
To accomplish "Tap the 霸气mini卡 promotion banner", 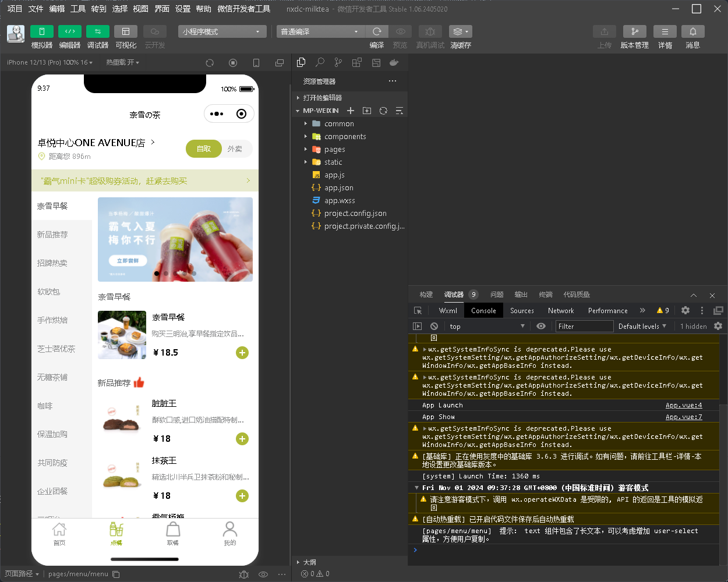I will click(x=145, y=181).
